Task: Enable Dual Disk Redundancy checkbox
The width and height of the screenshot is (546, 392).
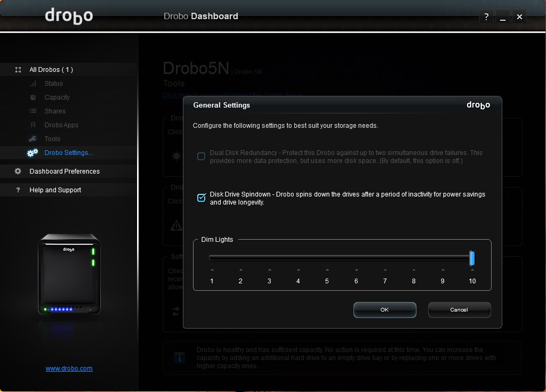Action: click(201, 157)
